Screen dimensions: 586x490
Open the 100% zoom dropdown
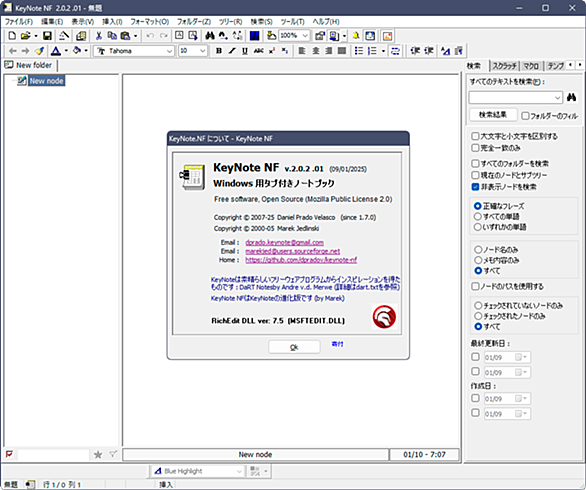pyautogui.click(x=305, y=36)
